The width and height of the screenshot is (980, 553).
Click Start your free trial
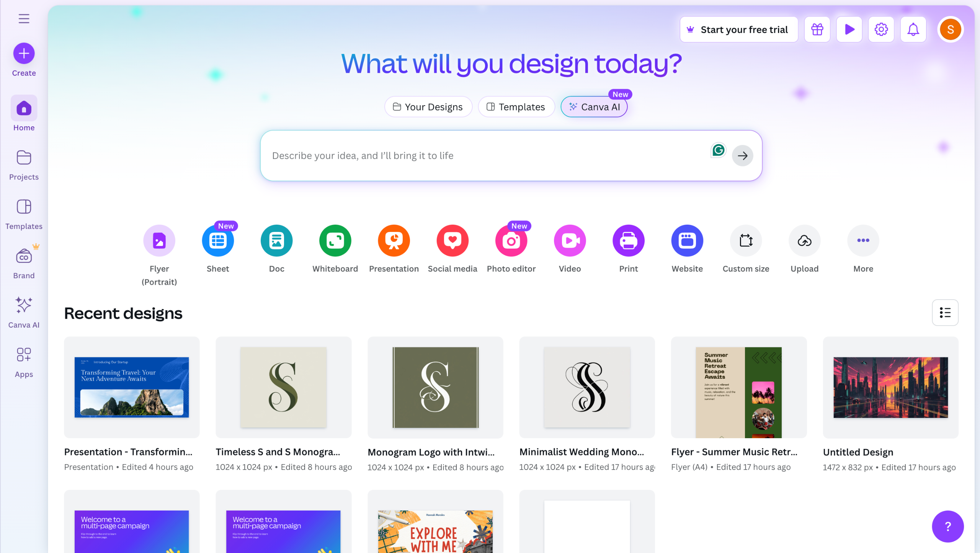pos(739,29)
